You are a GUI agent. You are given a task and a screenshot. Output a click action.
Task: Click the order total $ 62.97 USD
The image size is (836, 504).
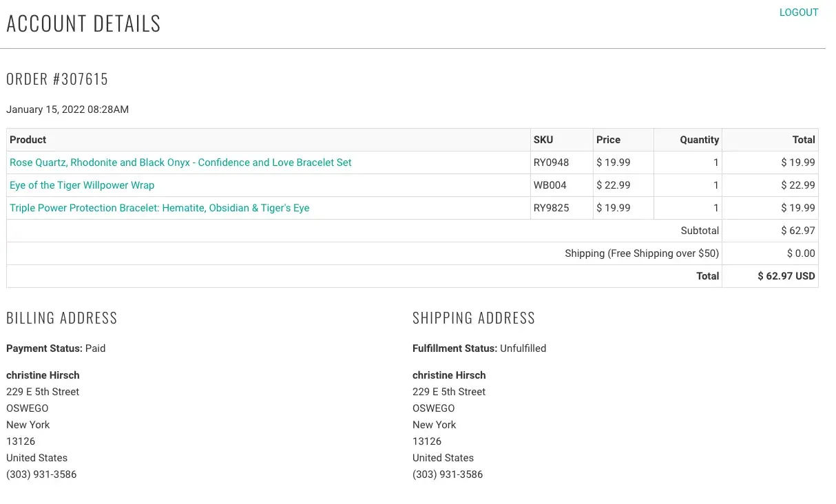coord(786,276)
